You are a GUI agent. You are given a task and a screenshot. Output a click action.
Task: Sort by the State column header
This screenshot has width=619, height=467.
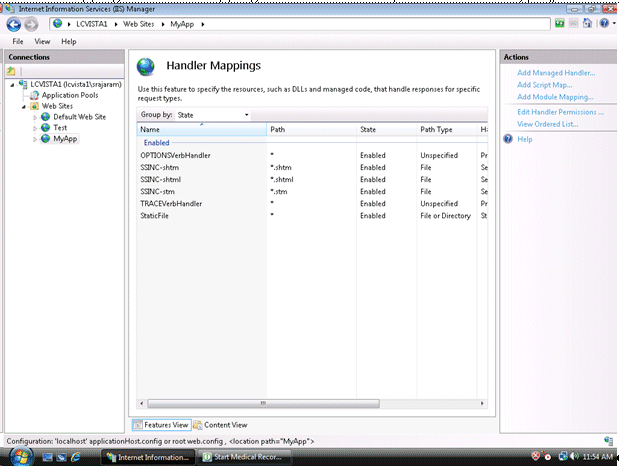(x=386, y=129)
